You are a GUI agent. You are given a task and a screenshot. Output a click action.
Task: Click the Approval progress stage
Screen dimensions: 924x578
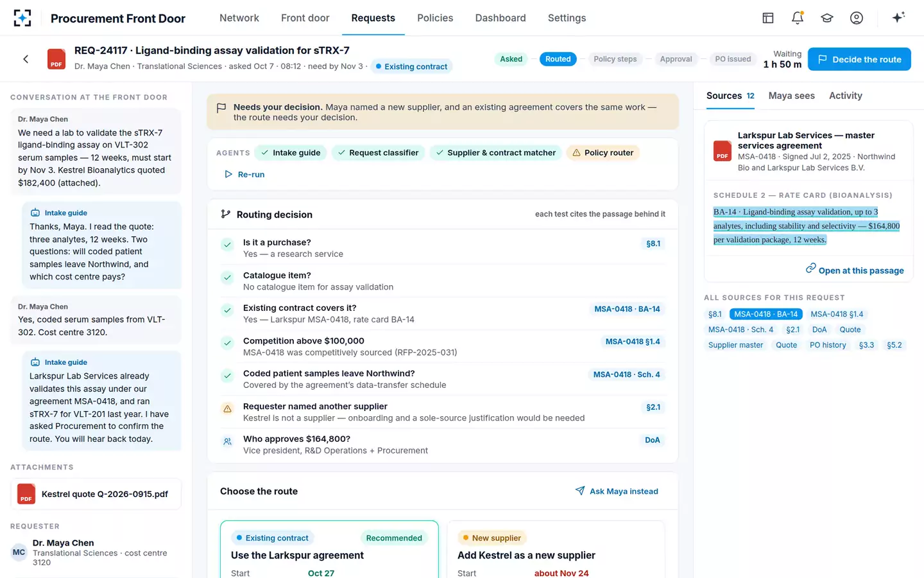pos(676,59)
